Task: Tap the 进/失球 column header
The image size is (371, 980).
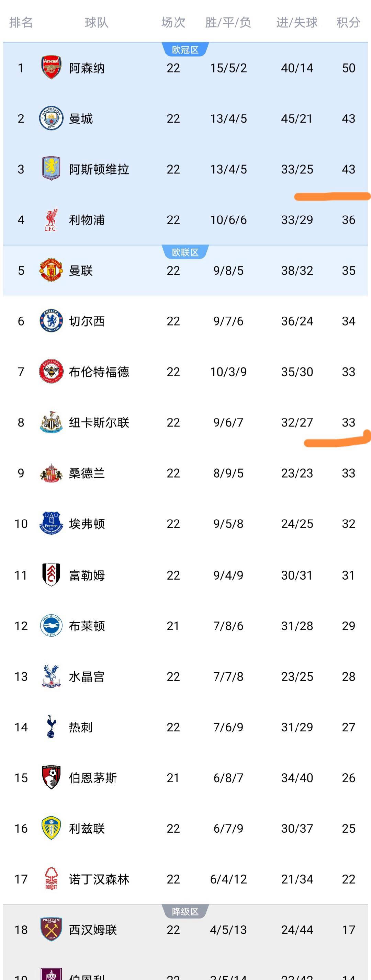Action: 297,22
